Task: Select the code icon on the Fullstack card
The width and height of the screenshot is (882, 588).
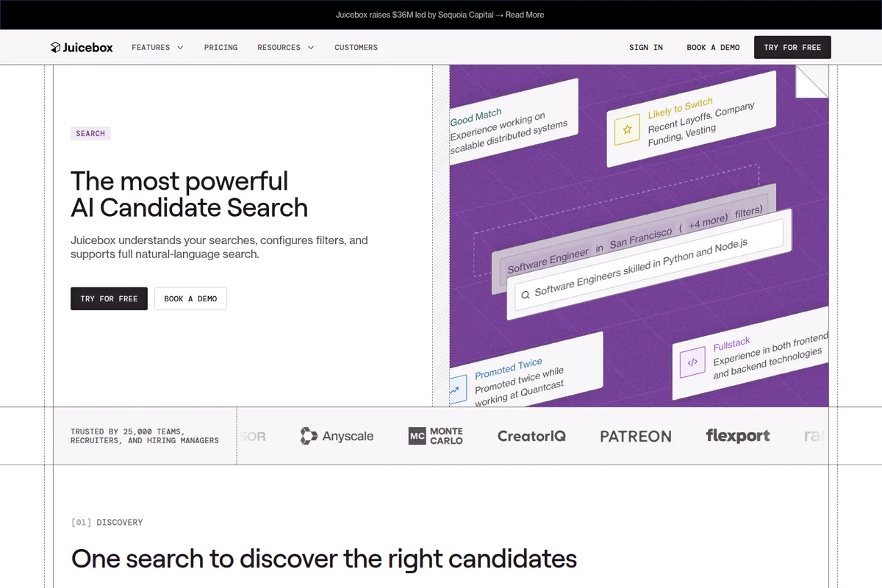Action: coord(692,361)
